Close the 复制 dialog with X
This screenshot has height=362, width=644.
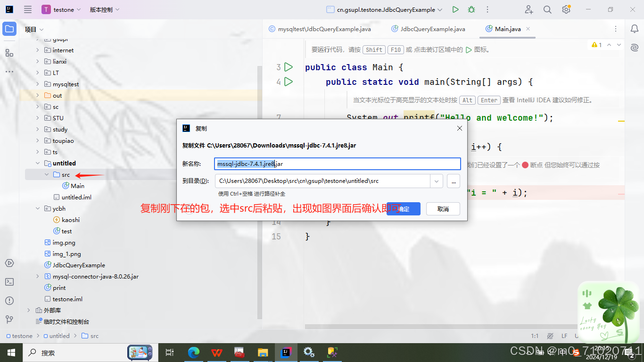coord(460,128)
